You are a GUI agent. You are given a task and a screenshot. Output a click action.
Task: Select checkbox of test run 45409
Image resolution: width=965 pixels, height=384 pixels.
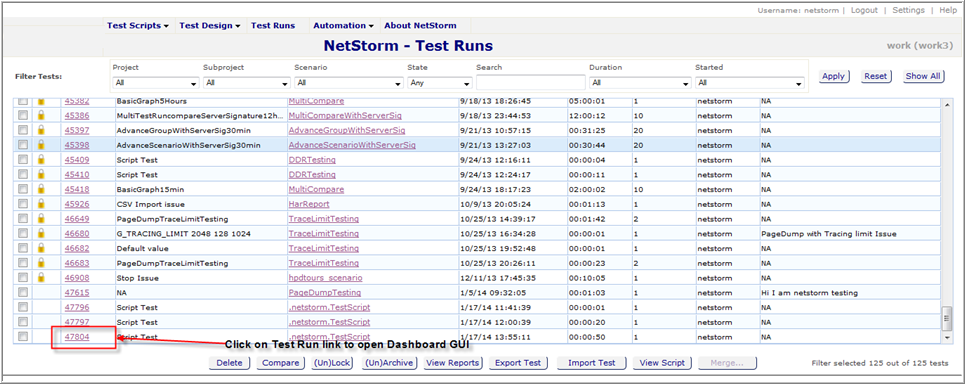coord(23,159)
